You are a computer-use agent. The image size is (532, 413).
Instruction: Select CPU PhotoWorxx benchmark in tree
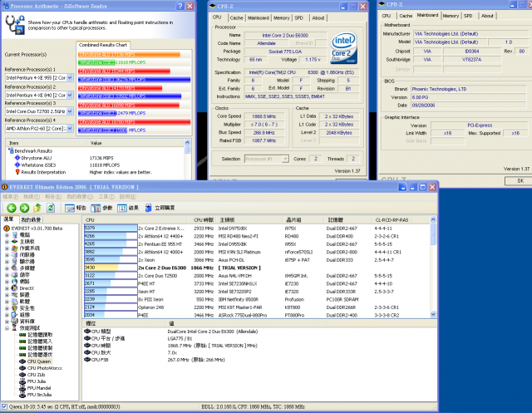click(x=45, y=368)
